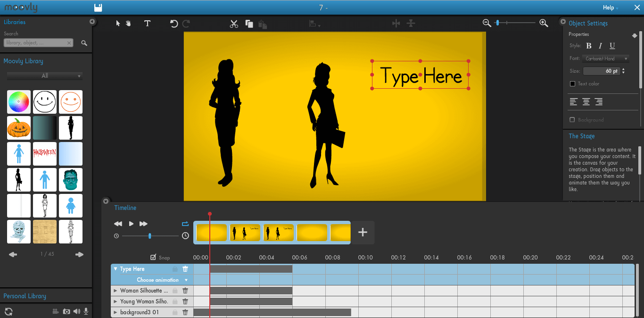Viewport: 644px width, 318px height.
Task: Enable the Text color checkbox
Action: tap(572, 84)
